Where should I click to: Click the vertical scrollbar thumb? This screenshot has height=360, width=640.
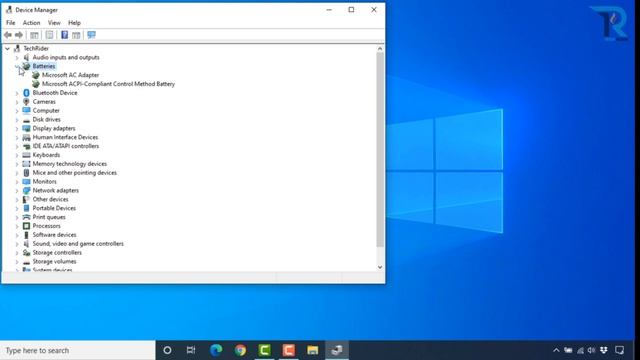pyautogui.click(x=380, y=150)
